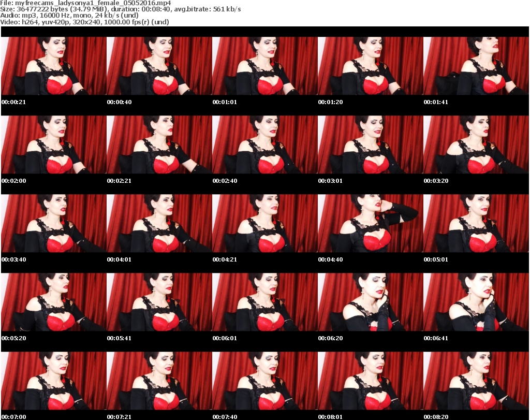Select the thumbnail frame at 00:03:40

(54, 224)
